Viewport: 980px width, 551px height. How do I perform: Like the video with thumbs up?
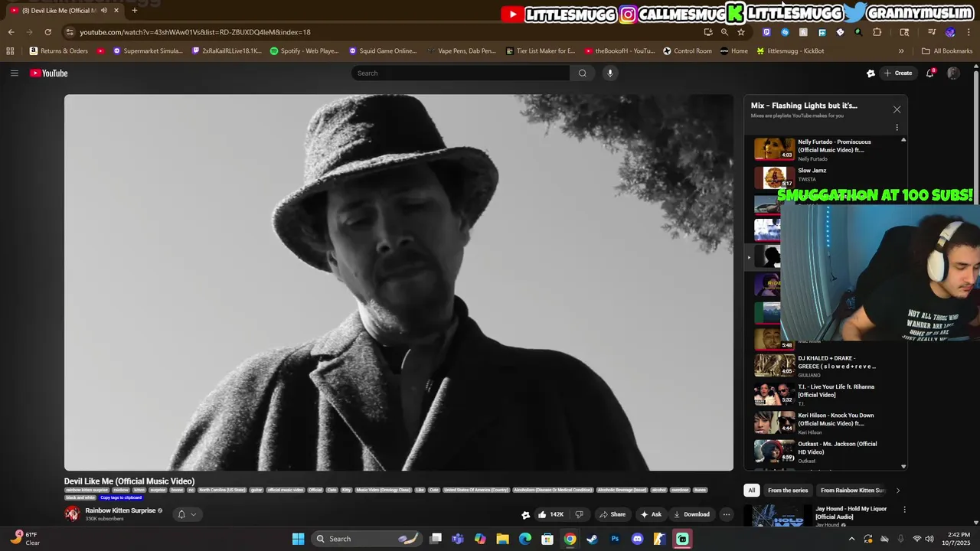(x=551, y=514)
